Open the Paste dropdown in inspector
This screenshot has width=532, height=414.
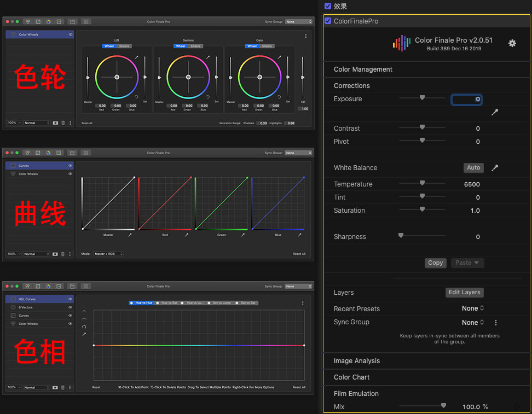[x=467, y=263]
